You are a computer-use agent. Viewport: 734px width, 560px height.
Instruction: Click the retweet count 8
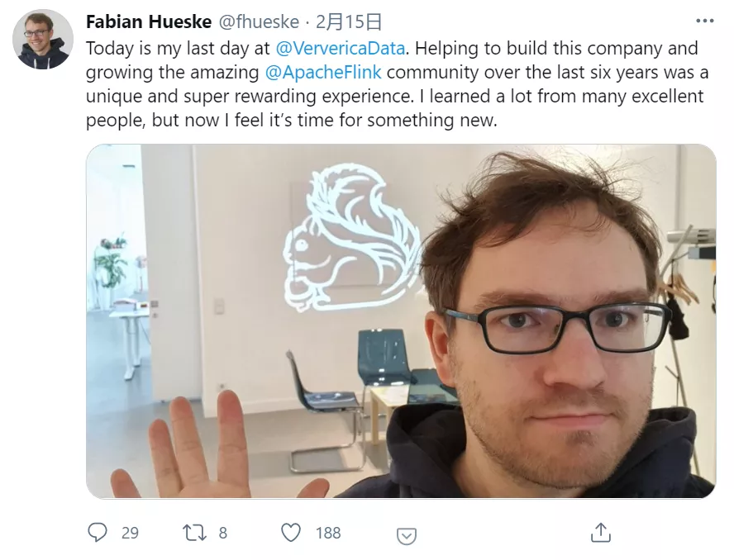click(223, 533)
